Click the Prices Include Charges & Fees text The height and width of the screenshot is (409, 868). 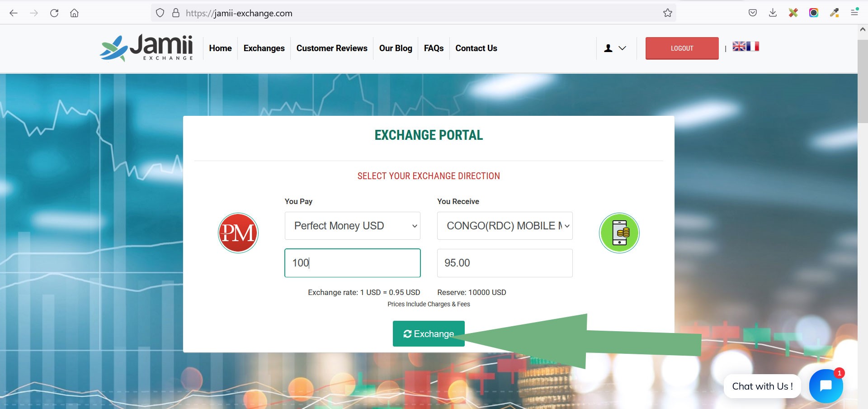pos(429,304)
